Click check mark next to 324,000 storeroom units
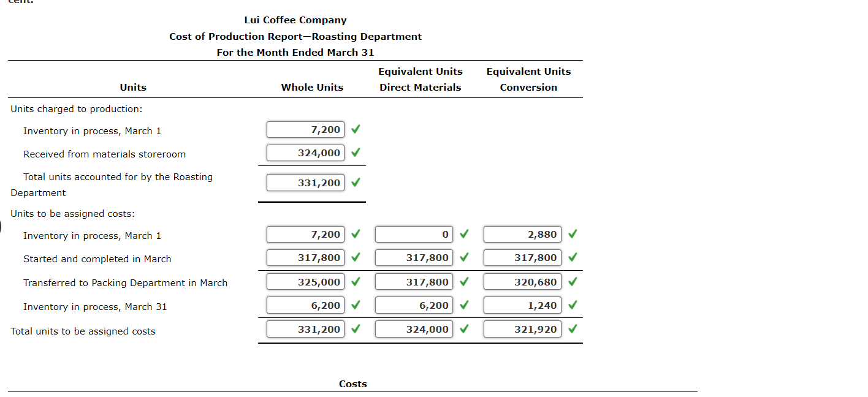Image resolution: width=868 pixels, height=397 pixels. [x=356, y=153]
